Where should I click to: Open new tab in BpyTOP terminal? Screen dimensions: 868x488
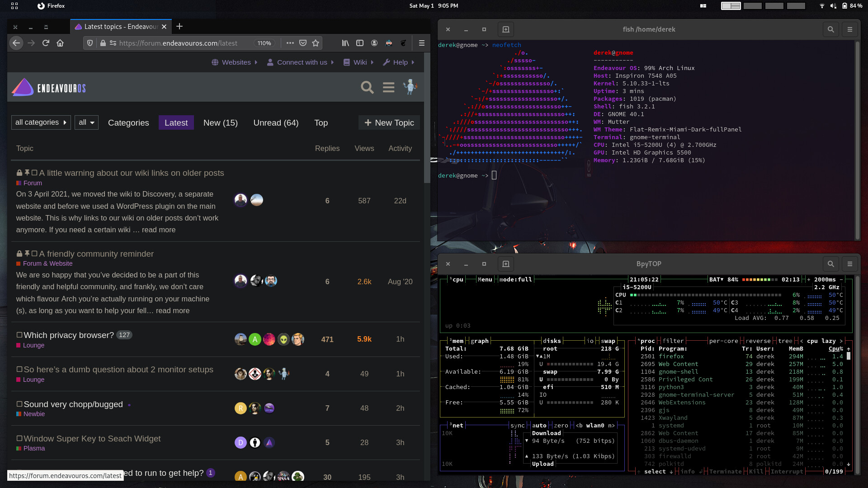[506, 264]
